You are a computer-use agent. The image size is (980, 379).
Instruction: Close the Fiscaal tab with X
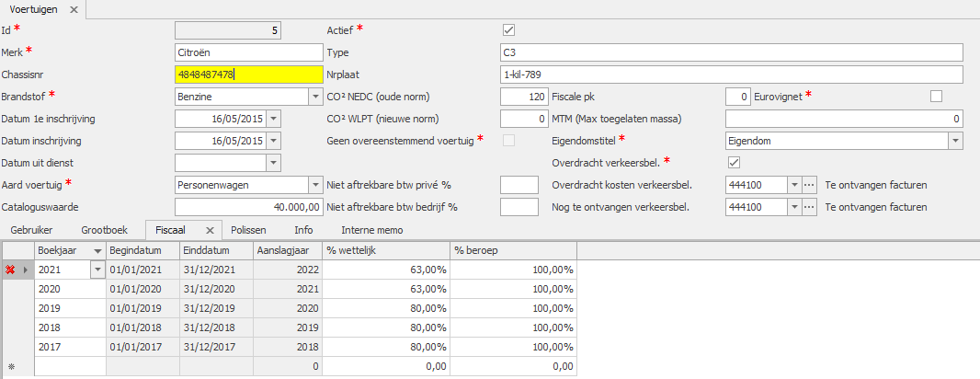pyautogui.click(x=209, y=230)
